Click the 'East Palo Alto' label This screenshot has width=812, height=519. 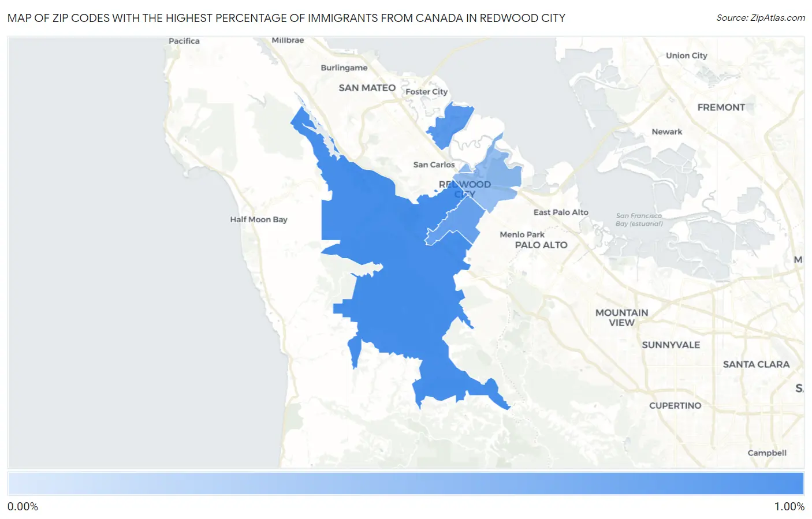point(561,212)
